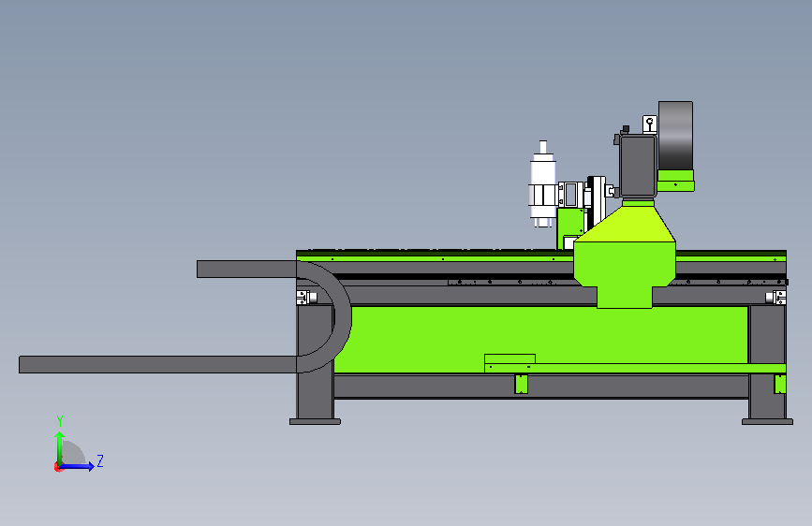The image size is (812, 526).
Task: Select the green mount under the gray drum
Action: click(676, 181)
